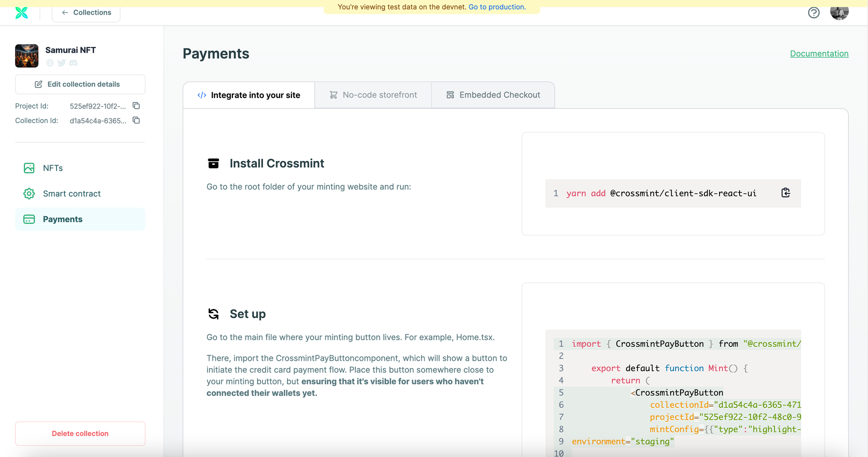Click the collectionId code line
This screenshot has height=457, width=868.
click(725, 405)
